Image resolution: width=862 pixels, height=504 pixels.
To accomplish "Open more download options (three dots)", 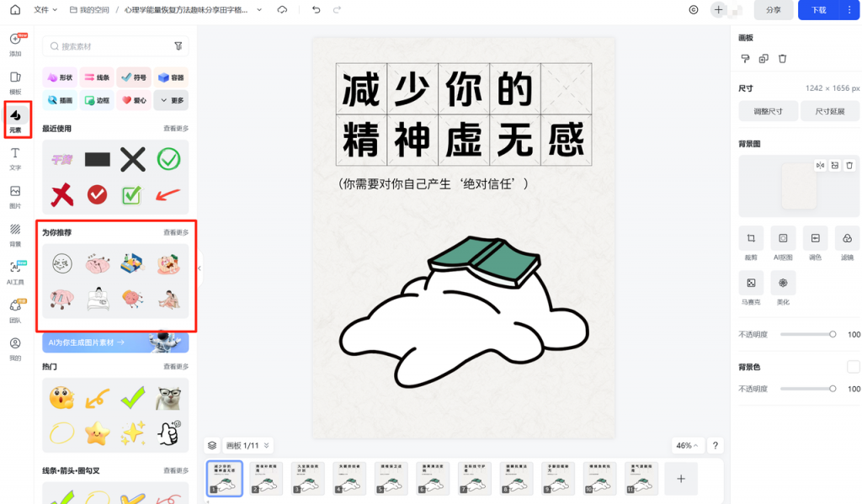I will tap(849, 10).
